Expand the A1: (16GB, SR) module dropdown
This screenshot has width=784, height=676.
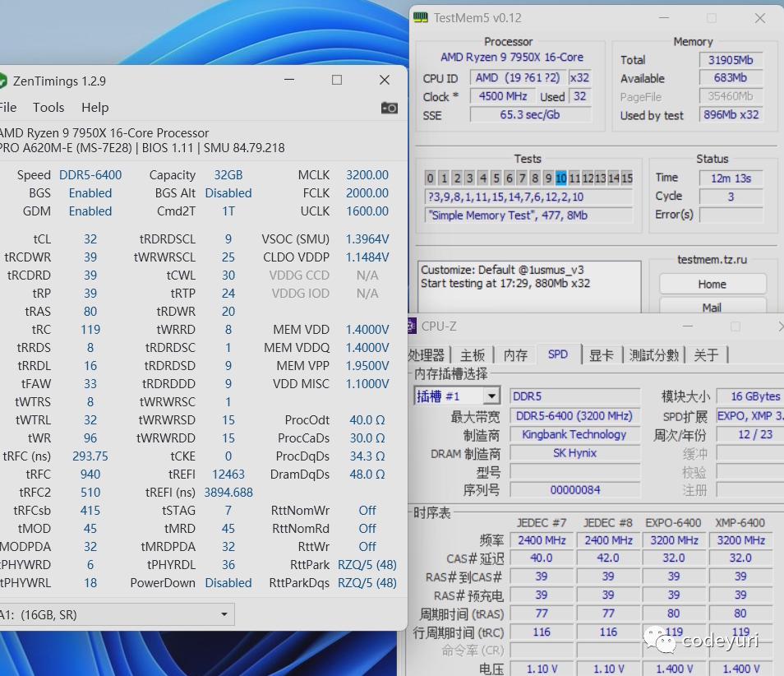pyautogui.click(x=116, y=614)
